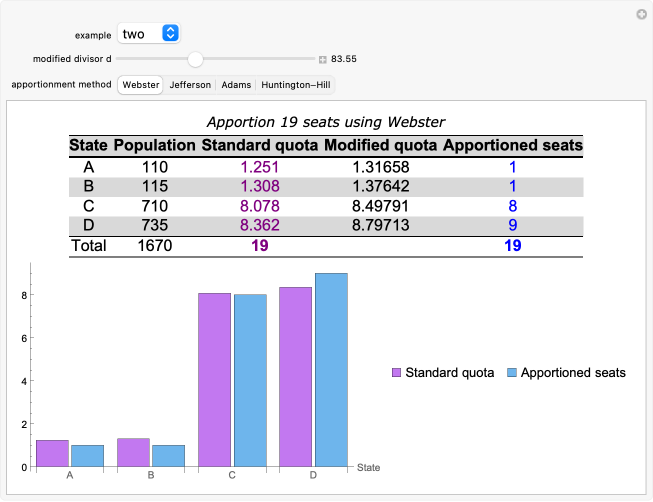
Task: Click the top-right plus circle icon
Action: [x=641, y=14]
